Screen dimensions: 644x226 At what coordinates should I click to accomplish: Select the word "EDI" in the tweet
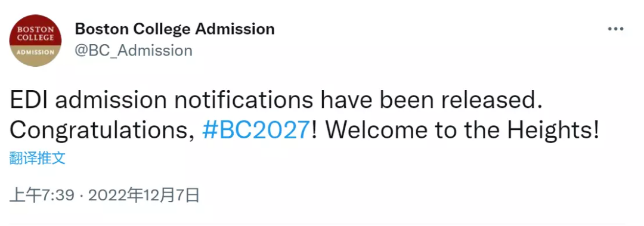point(29,101)
